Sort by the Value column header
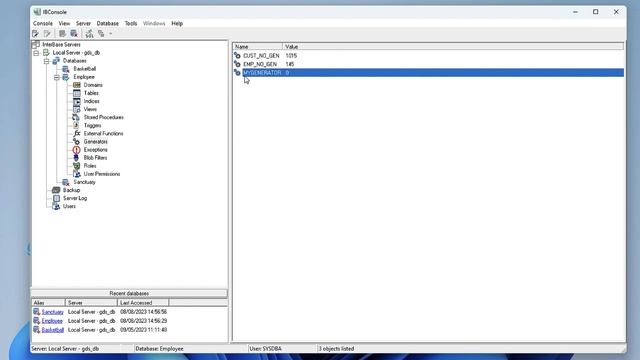 pyautogui.click(x=453, y=47)
